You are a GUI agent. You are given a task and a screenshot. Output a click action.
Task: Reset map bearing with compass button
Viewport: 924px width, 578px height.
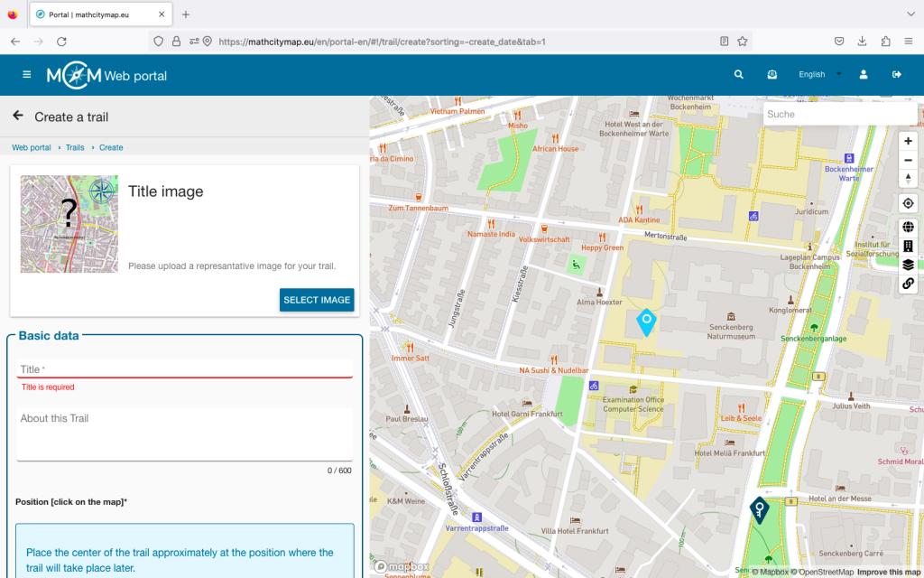pyautogui.click(x=908, y=179)
